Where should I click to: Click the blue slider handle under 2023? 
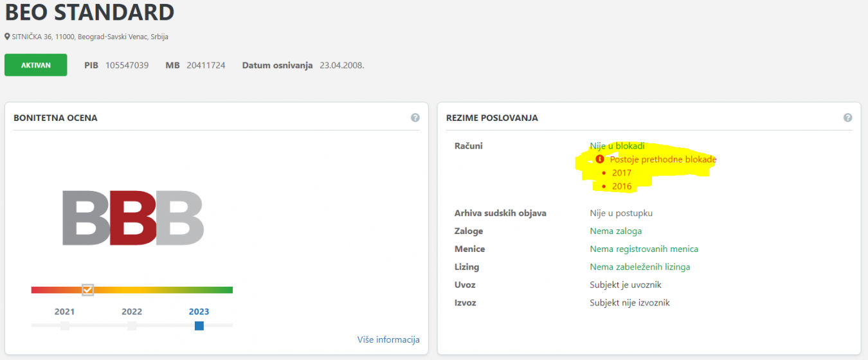pos(199,326)
